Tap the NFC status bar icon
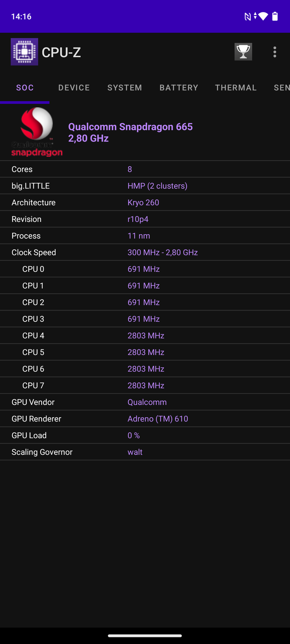290x644 pixels. coord(247,16)
